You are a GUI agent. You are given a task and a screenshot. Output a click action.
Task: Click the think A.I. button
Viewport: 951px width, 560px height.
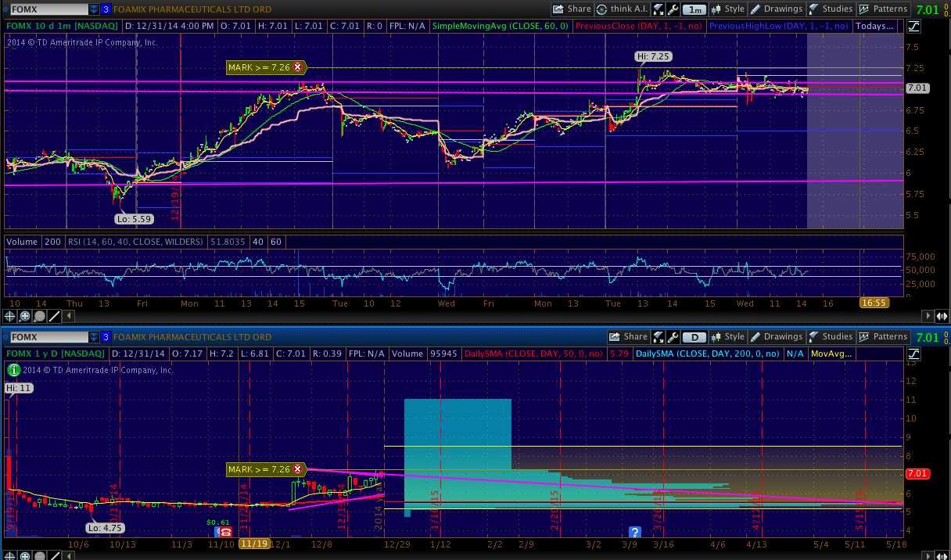pyautogui.click(x=623, y=9)
